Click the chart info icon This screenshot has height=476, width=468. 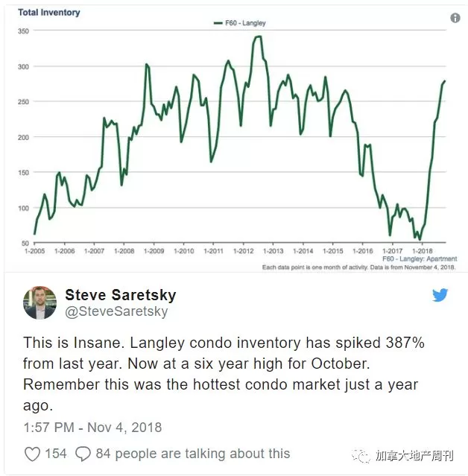click(x=455, y=18)
